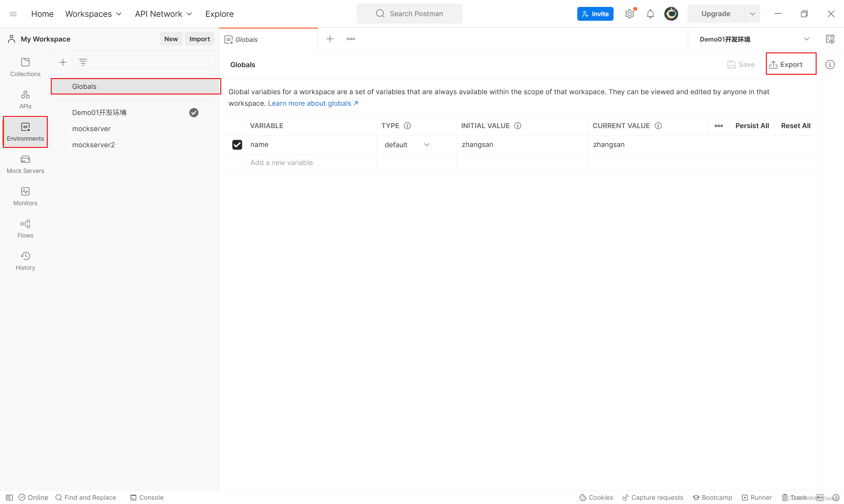
Task: Click the Monitors panel icon
Action: 25,195
